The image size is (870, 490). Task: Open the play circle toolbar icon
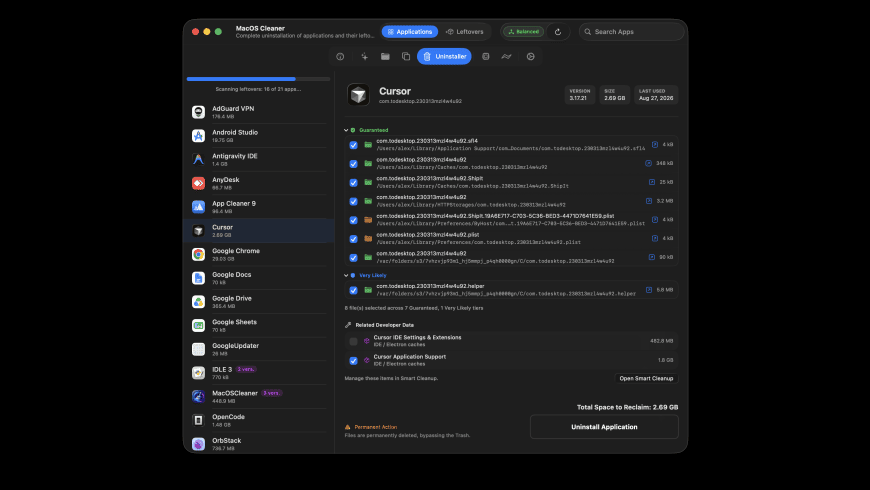(x=530, y=57)
